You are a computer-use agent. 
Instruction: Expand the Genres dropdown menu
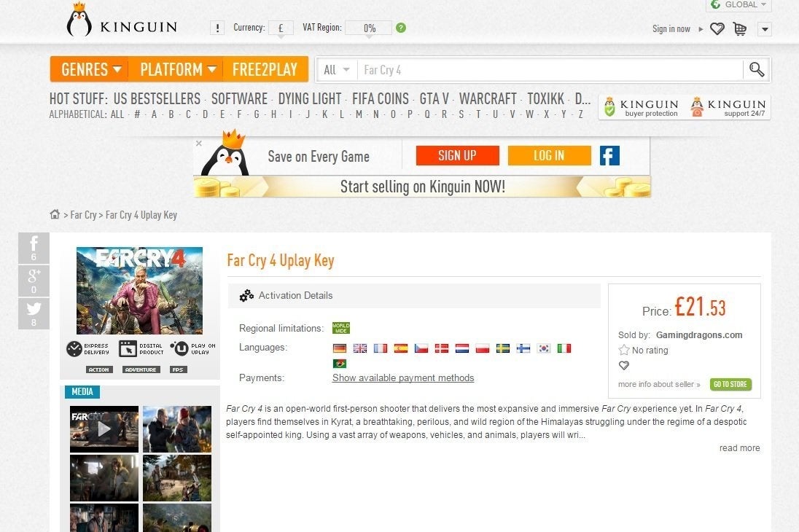coord(90,70)
